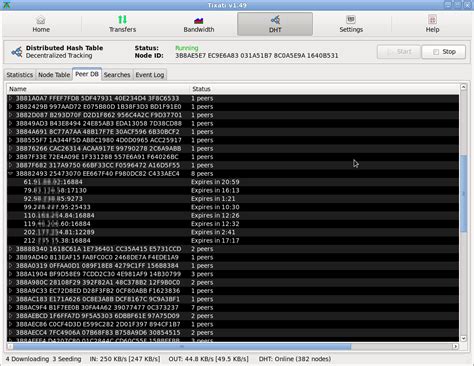The height and width of the screenshot is (366, 474).
Task: Click the '8 peers' status cell
Action: pyautogui.click(x=202, y=174)
